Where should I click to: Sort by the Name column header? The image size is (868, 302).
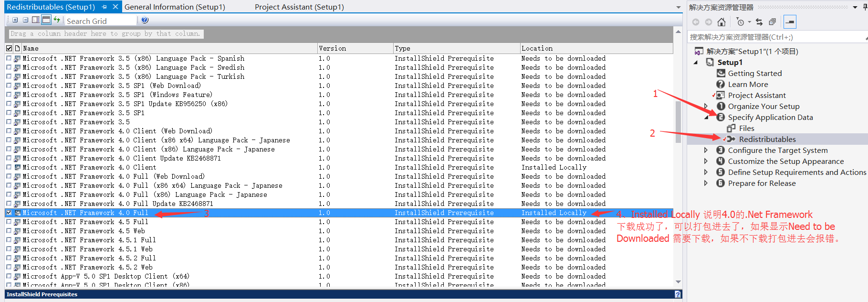[169, 48]
